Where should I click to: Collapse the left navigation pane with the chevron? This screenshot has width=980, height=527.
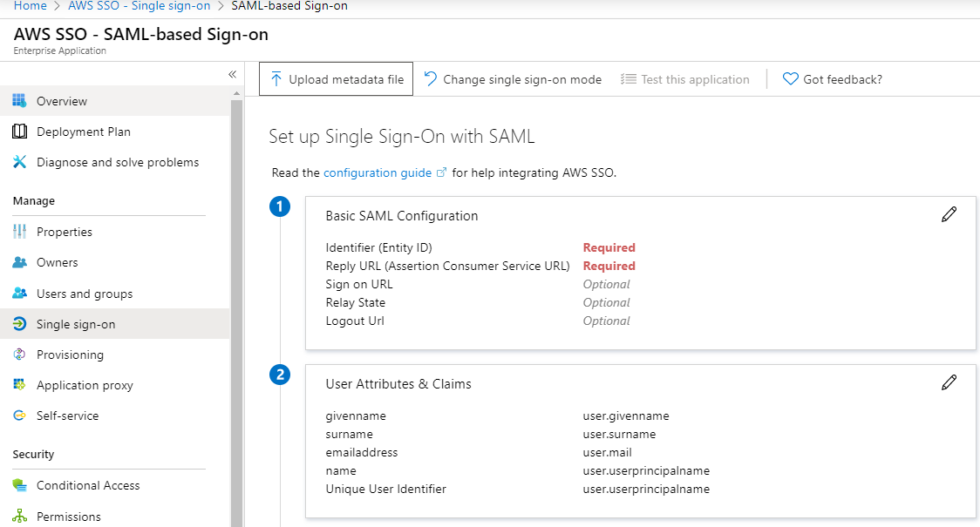tap(232, 74)
